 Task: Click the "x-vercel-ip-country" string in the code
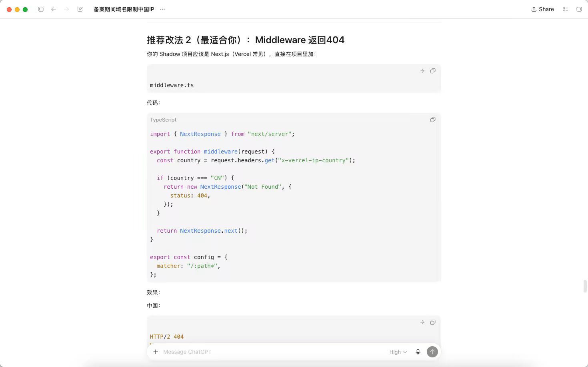pos(313,160)
